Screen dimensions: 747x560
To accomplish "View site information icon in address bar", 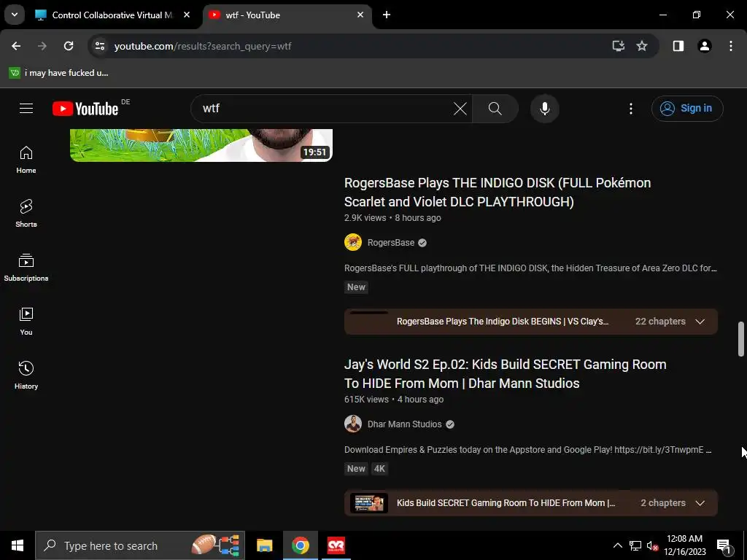I will click(x=99, y=46).
